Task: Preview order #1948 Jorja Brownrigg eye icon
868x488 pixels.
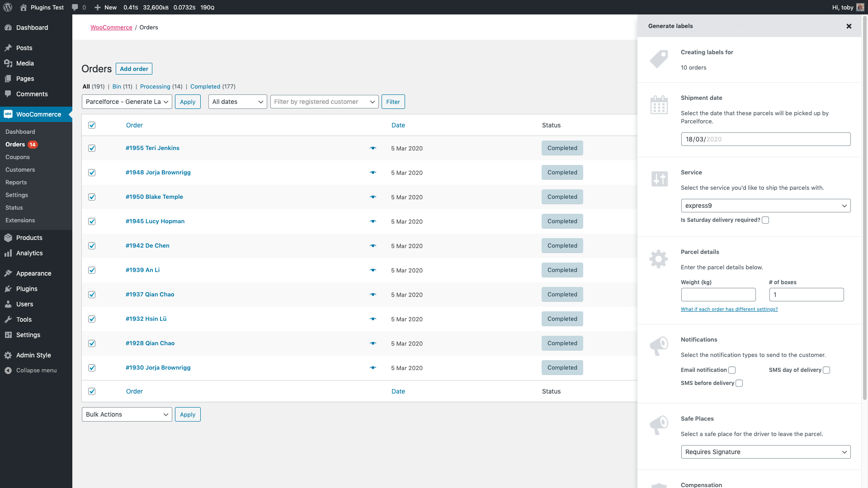Action: point(373,173)
